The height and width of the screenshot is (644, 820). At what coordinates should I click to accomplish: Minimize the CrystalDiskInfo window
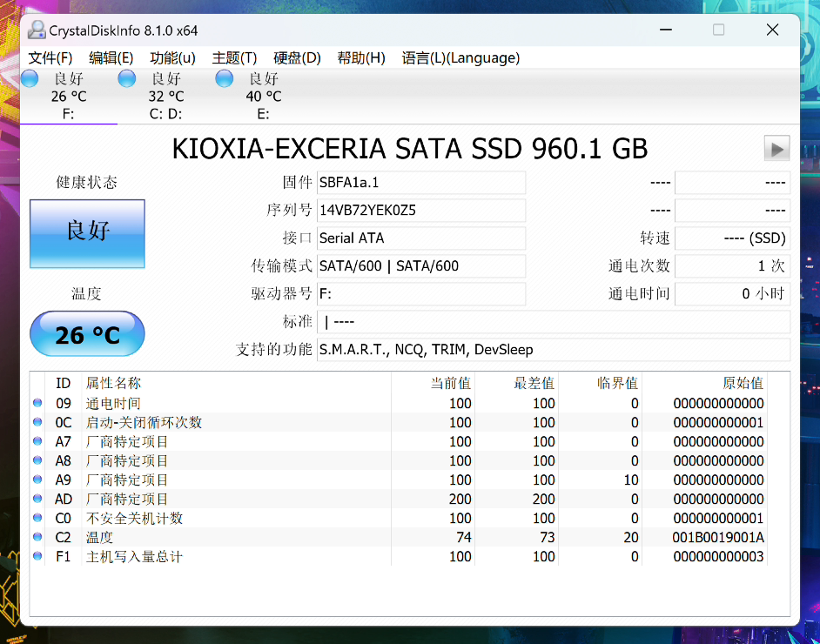tap(666, 30)
